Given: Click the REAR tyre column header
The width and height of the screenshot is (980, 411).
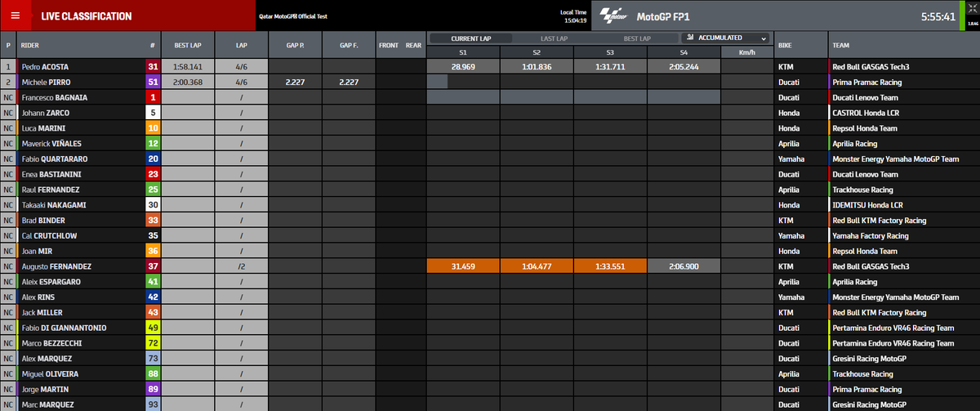Looking at the screenshot, I should pyautogui.click(x=413, y=46).
